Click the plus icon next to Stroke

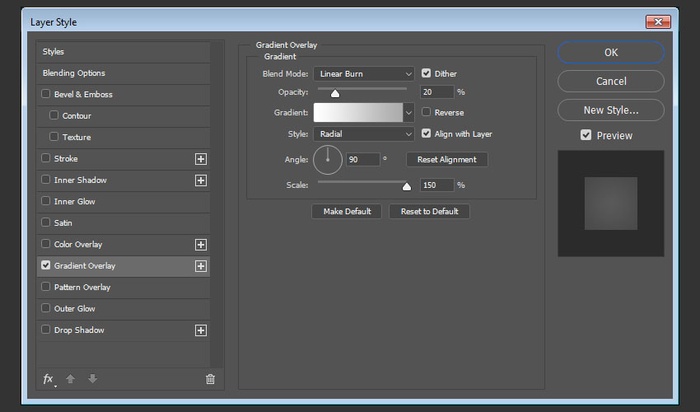click(200, 159)
